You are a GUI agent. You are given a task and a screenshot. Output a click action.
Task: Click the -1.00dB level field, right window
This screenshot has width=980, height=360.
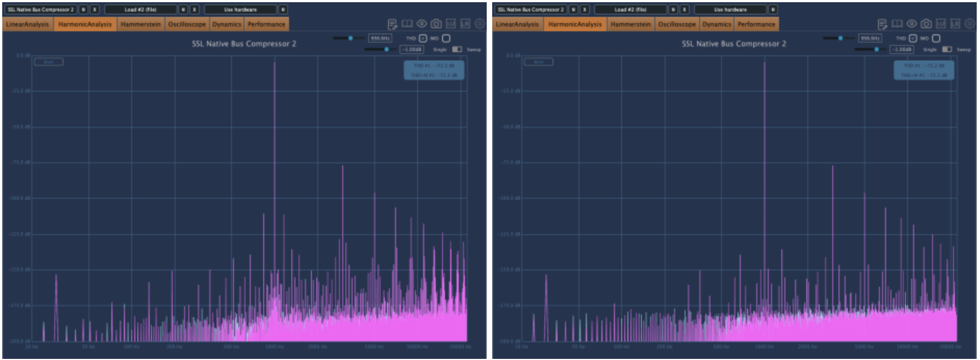coord(902,50)
